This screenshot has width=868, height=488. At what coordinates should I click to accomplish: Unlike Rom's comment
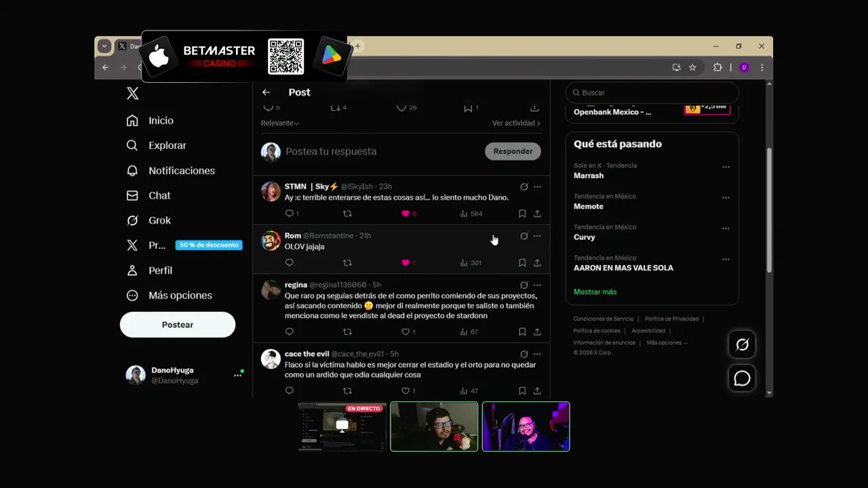click(x=406, y=262)
